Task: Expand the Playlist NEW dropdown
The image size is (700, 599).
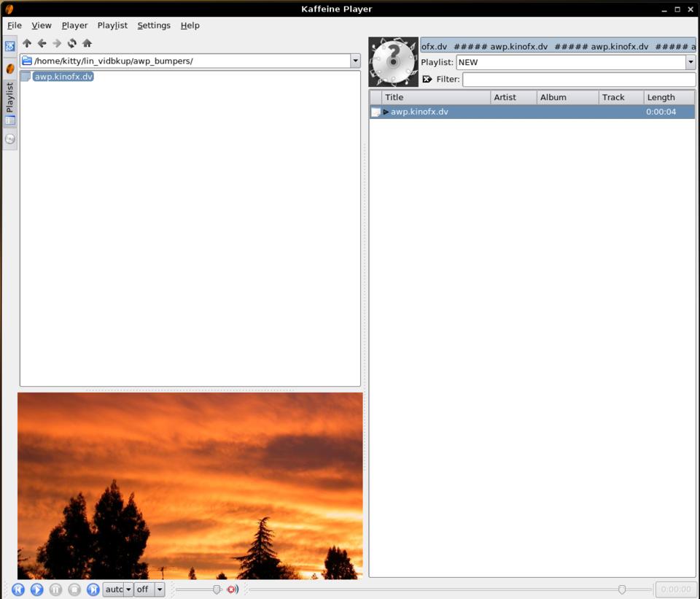Action: click(x=690, y=63)
